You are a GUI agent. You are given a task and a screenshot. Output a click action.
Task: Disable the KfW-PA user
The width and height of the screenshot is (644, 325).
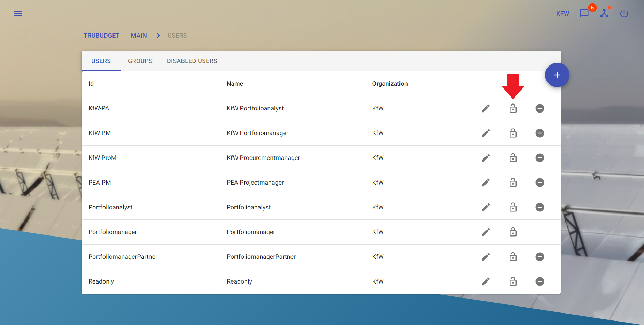540,108
